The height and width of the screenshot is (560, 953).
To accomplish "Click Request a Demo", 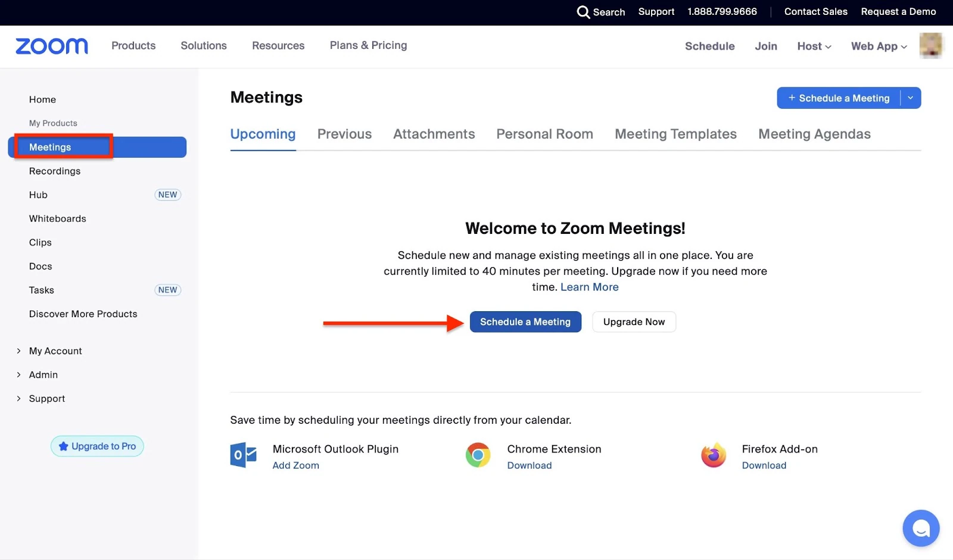I will point(898,12).
